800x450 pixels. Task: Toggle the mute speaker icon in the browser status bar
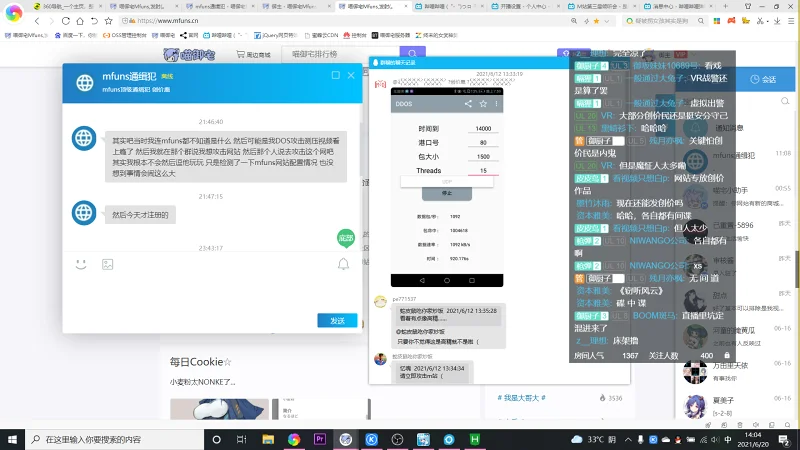[756, 424]
